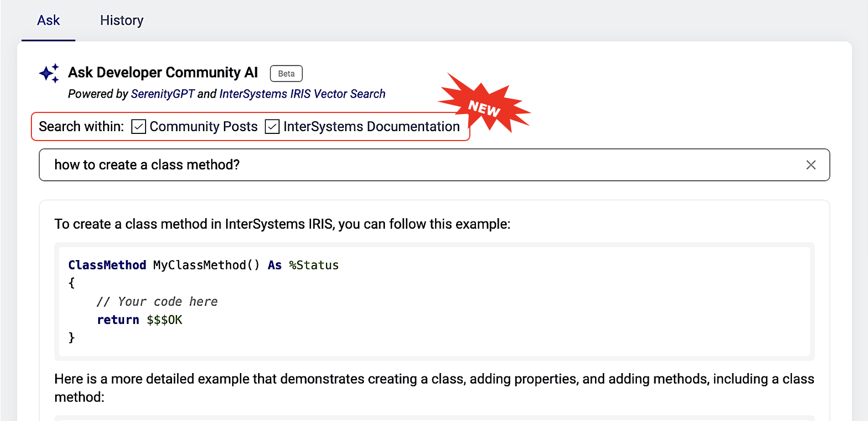Toggle the Community Posts checkbox
This screenshot has width=868, height=421.
[138, 127]
